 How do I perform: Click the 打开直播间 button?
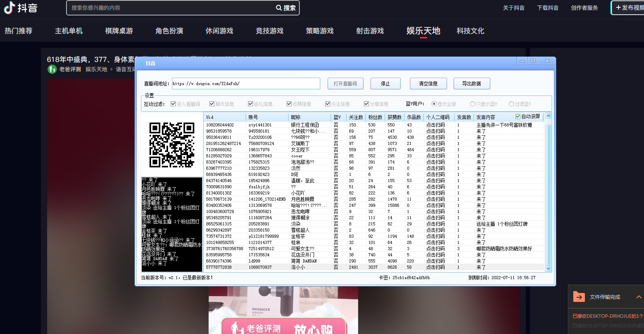(x=345, y=83)
